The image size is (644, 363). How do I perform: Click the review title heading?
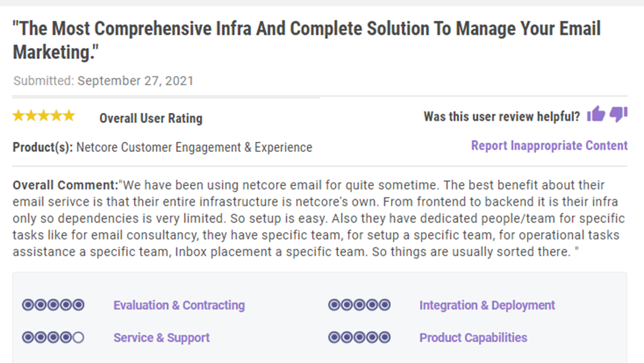pos(306,40)
